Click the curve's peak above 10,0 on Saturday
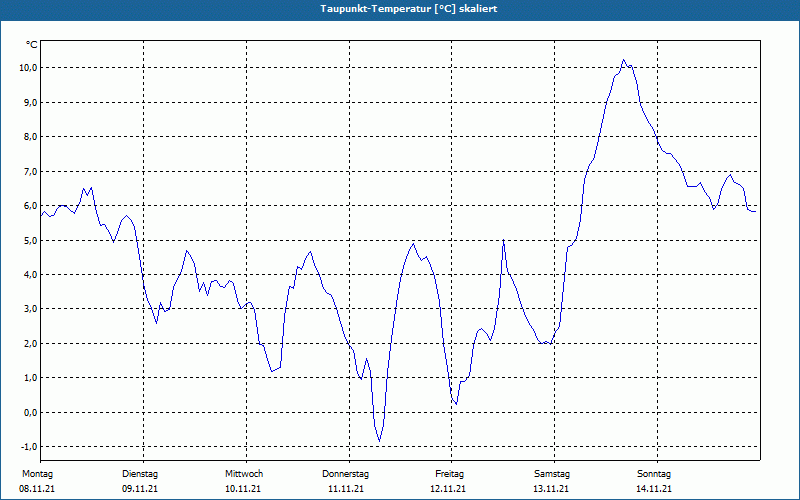 (x=623, y=60)
